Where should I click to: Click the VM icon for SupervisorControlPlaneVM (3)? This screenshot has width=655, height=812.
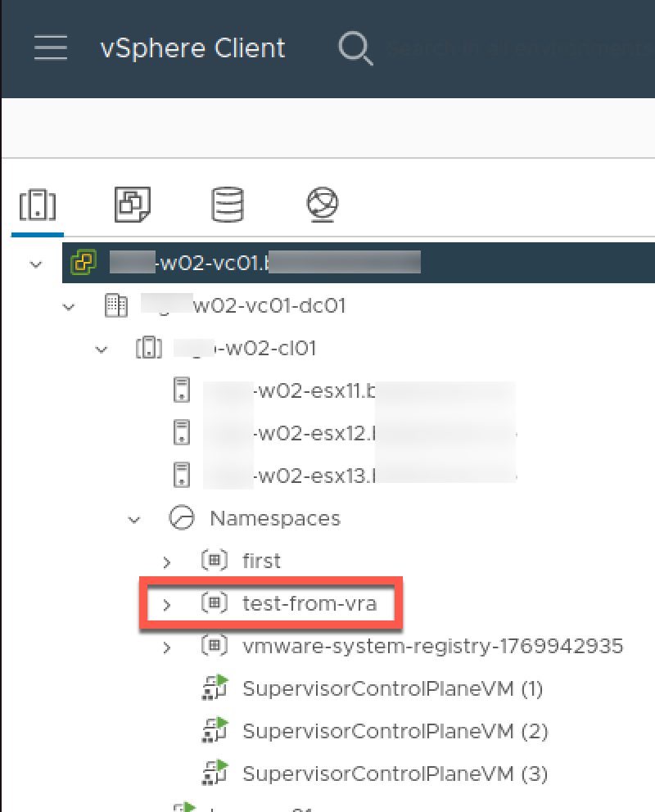tap(215, 772)
